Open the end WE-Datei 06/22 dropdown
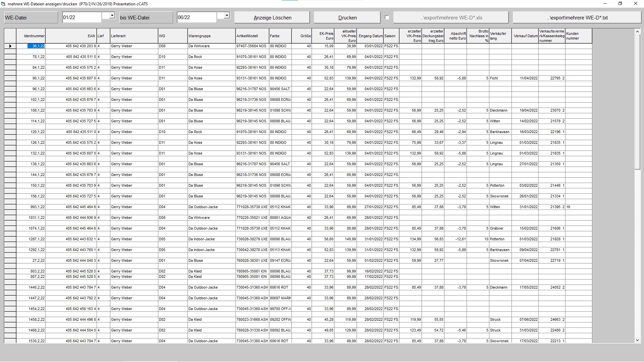644x362 pixels. point(227,15)
